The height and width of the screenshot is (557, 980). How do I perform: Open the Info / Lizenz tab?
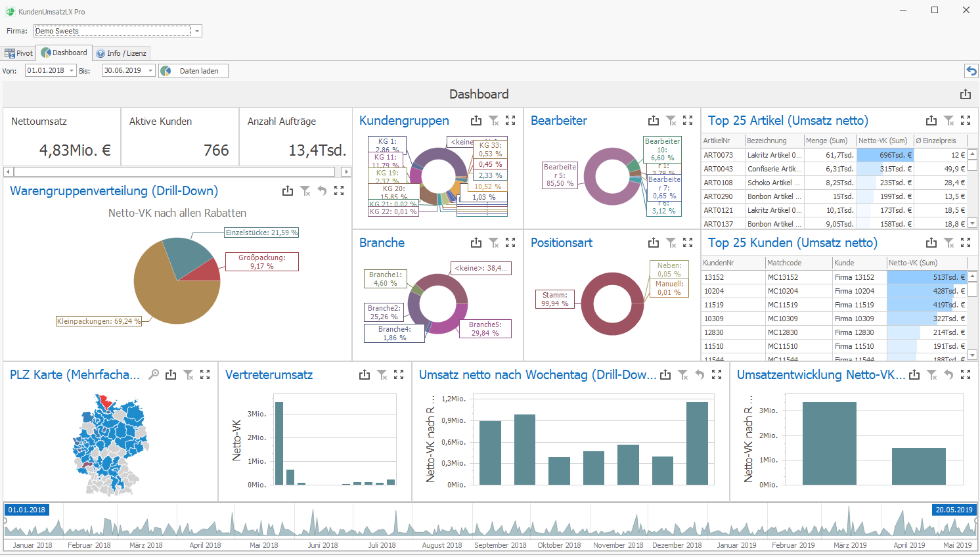(122, 53)
